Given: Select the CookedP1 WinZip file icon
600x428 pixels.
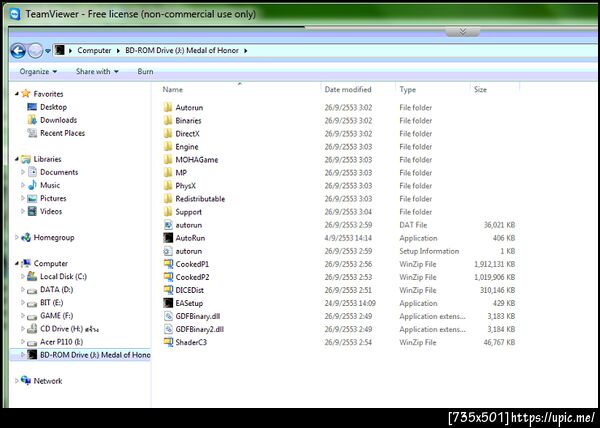Looking at the screenshot, I should [168, 264].
